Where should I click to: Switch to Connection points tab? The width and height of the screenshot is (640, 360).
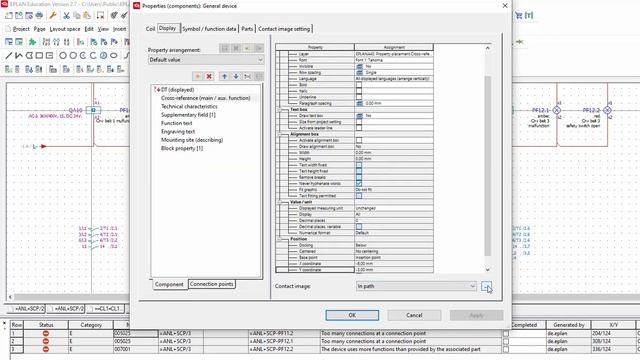pyautogui.click(x=211, y=284)
